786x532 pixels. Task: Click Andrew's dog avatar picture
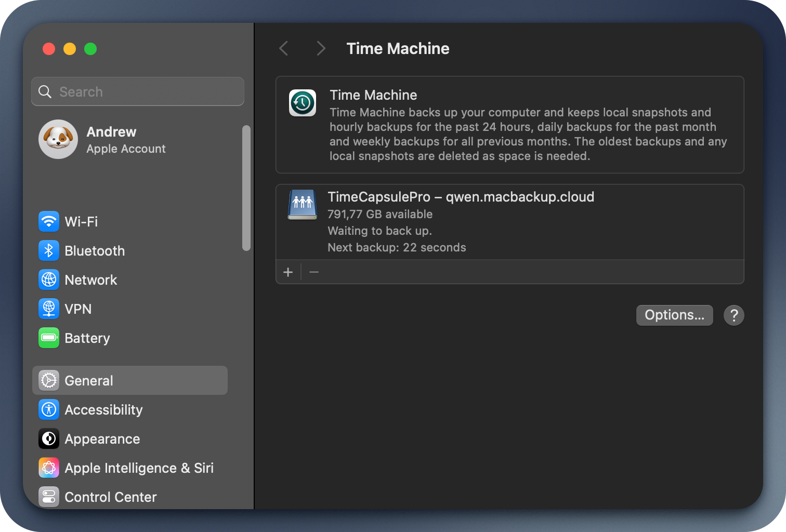pos(58,139)
